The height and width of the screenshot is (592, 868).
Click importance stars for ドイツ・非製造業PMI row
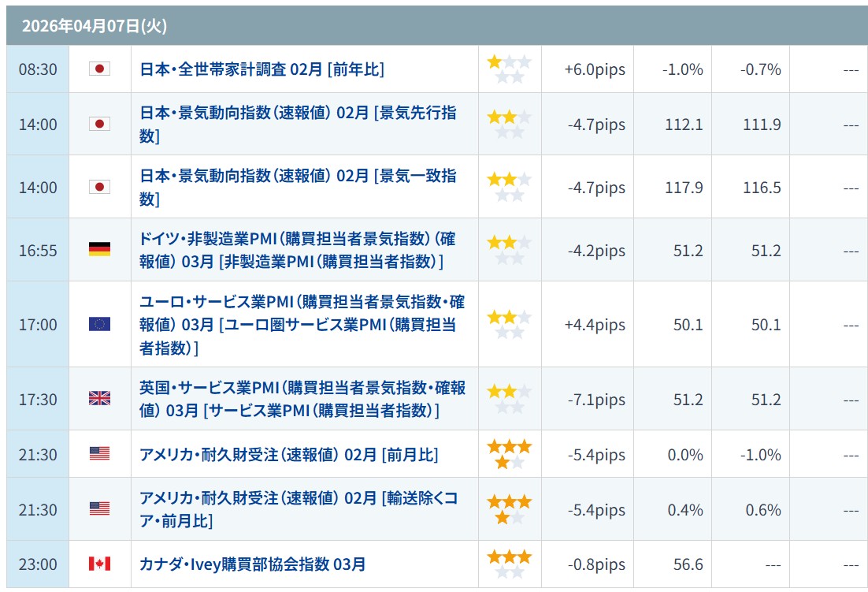[x=509, y=250]
